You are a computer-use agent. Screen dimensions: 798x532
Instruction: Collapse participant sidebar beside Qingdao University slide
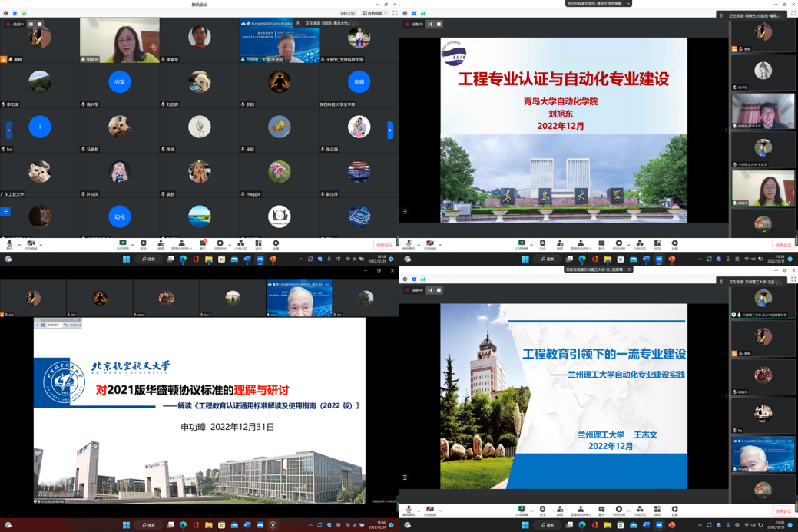[727, 130]
